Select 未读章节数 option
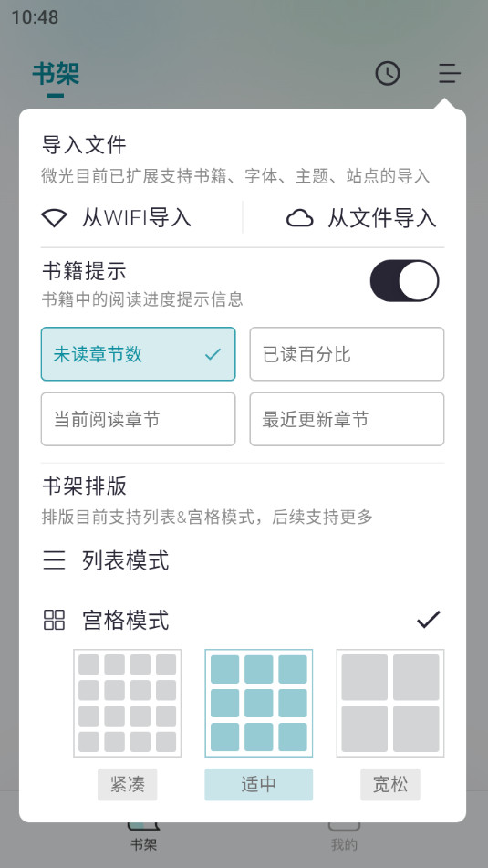This screenshot has height=868, width=488. (x=139, y=354)
